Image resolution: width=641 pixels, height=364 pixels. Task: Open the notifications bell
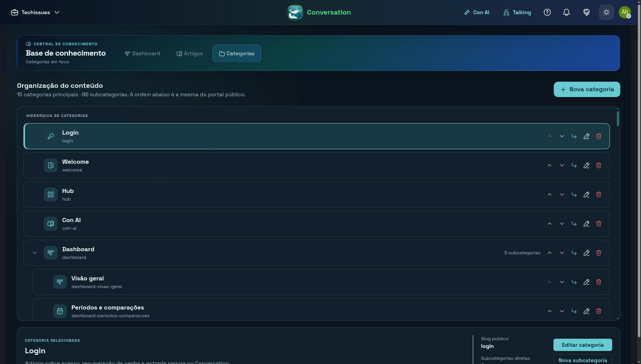click(x=566, y=12)
